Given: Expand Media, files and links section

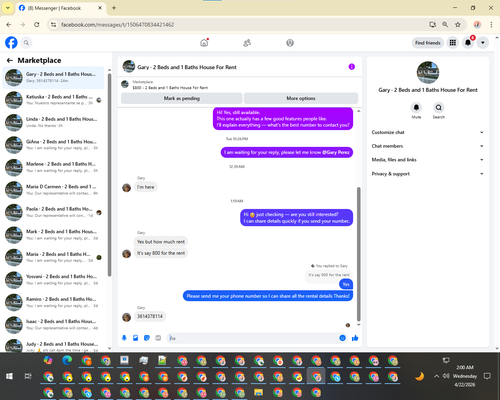Looking at the screenshot, I should pos(428,160).
